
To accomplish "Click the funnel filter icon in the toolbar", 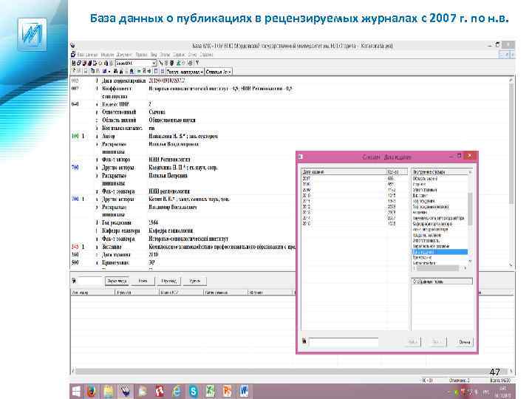I will [197, 63].
